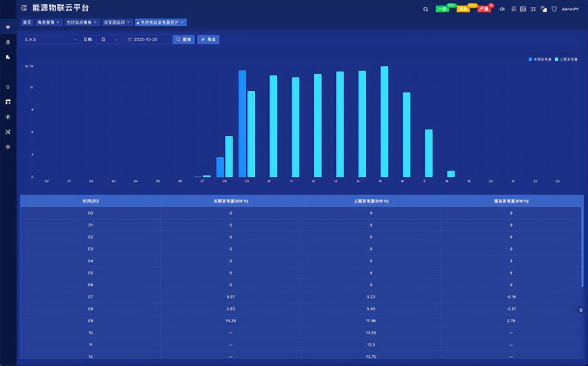Click the date picker input field
The image size is (588, 366).
pos(146,40)
